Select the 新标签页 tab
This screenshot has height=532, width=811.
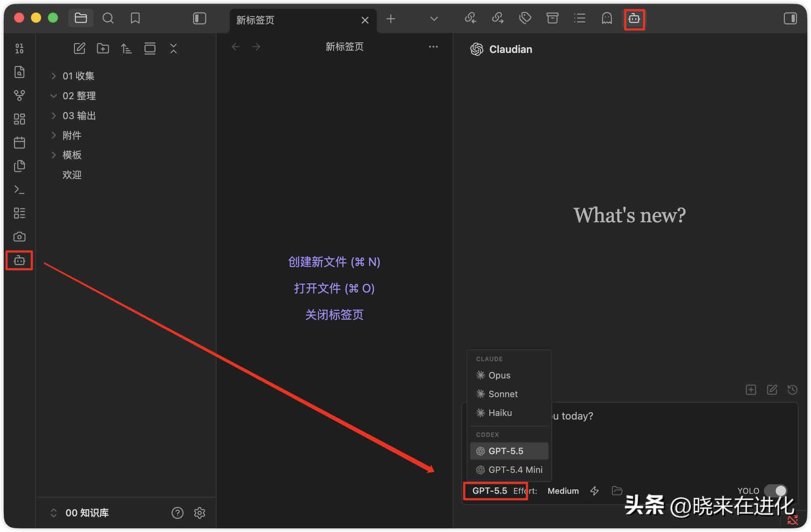click(x=303, y=20)
